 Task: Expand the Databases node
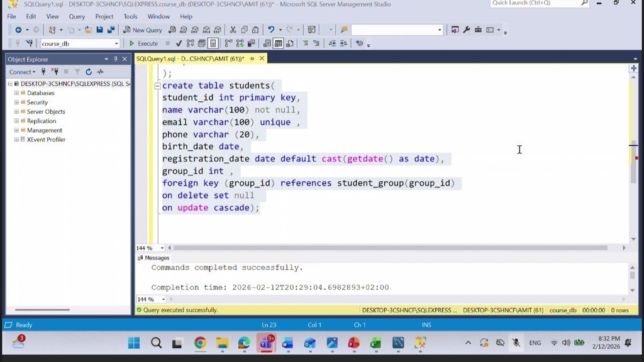[16, 93]
